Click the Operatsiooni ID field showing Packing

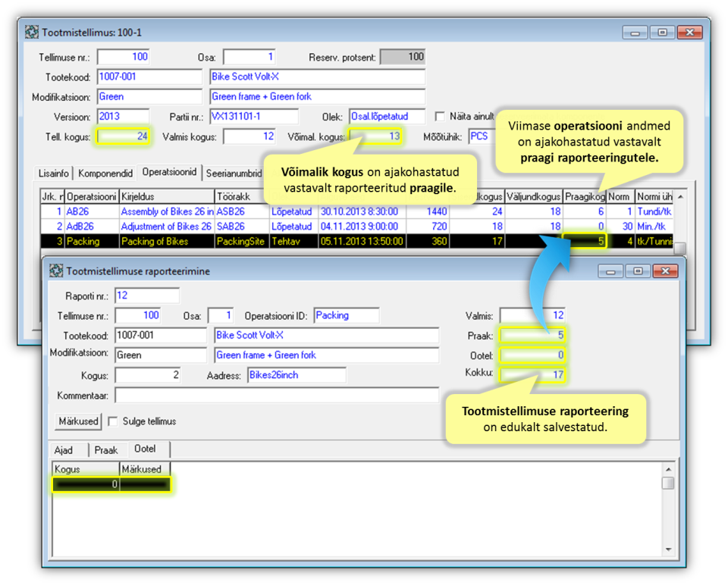coord(347,315)
